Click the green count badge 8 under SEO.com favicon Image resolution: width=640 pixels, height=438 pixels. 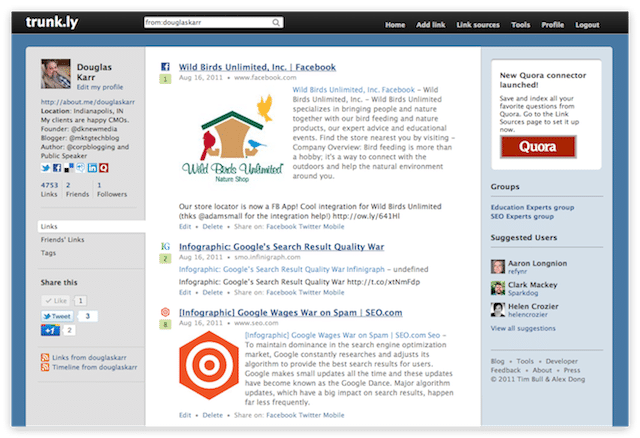(165, 325)
